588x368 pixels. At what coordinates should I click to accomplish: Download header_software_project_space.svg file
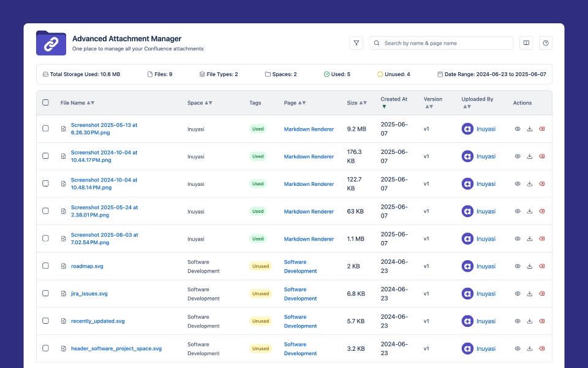click(530, 348)
